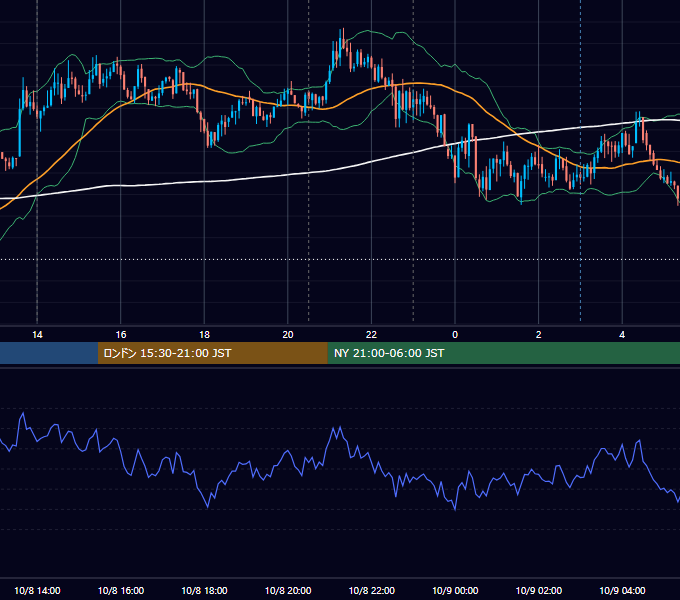Click the 10/8 14:00 date label
This screenshot has height=600, width=680.
click(37, 590)
